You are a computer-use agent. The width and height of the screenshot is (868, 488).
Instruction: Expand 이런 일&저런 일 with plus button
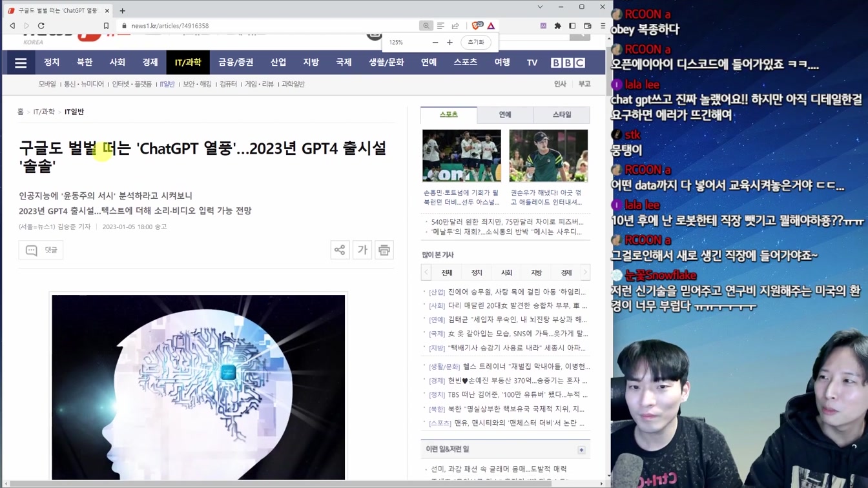click(581, 450)
